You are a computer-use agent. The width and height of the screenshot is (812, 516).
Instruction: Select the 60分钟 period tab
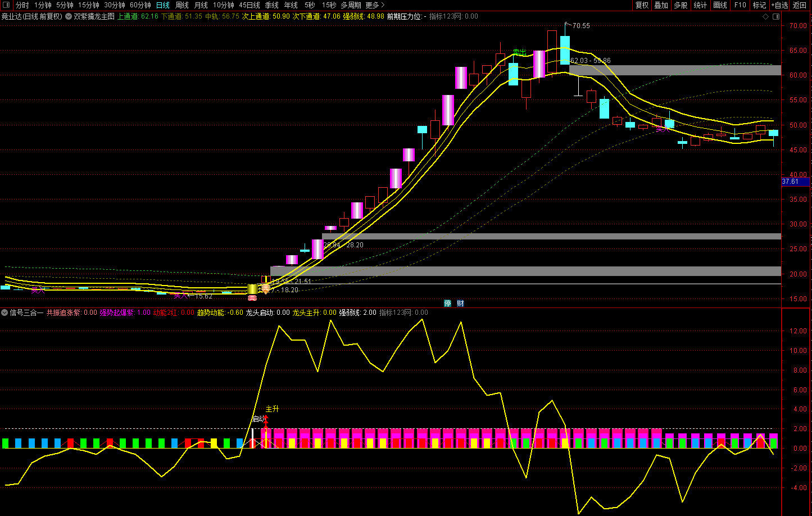point(140,5)
